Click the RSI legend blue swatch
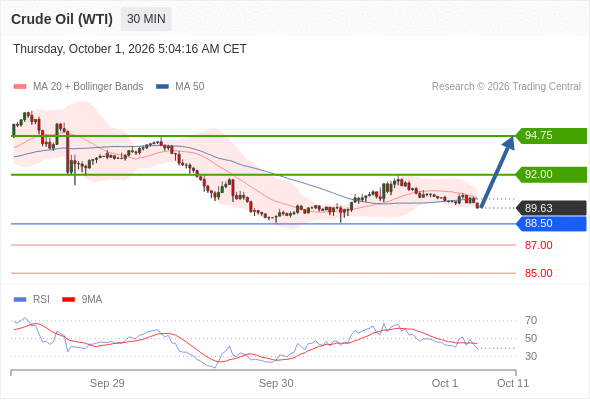Image resolution: width=590 pixels, height=400 pixels. point(20,300)
